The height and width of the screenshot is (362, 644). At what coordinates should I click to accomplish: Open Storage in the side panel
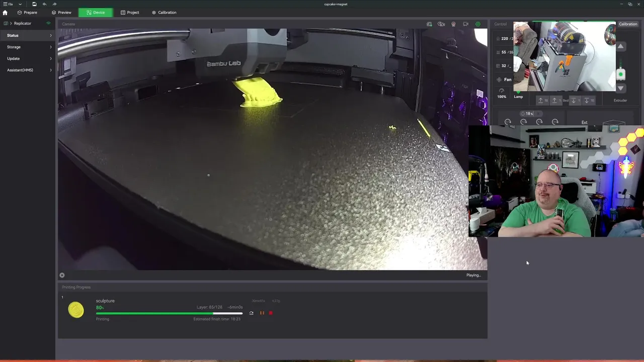click(28, 47)
